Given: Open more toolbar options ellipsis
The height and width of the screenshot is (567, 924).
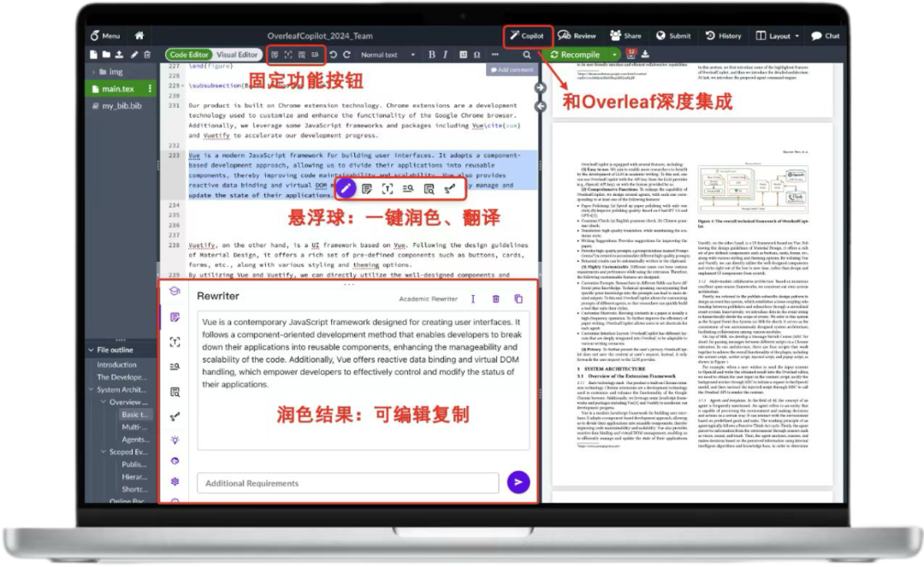Looking at the screenshot, I should coord(495,55).
